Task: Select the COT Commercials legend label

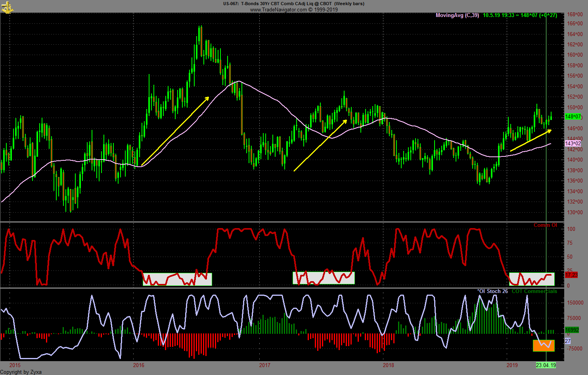Action: pos(534,291)
